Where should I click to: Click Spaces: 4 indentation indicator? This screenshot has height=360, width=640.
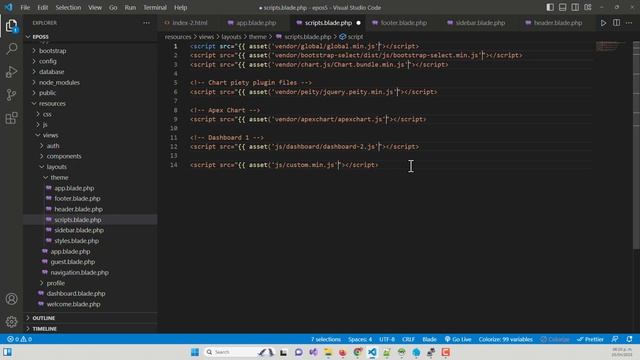pos(360,339)
